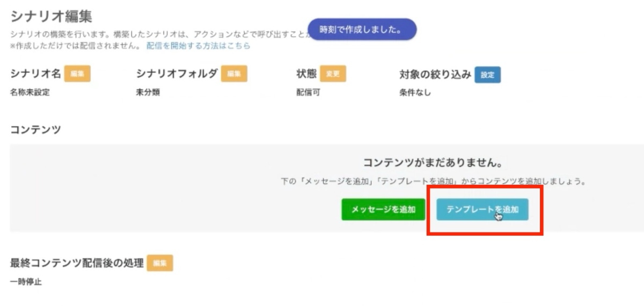Click the シナリオ編集 page heading
644x306 pixels.
(x=51, y=17)
